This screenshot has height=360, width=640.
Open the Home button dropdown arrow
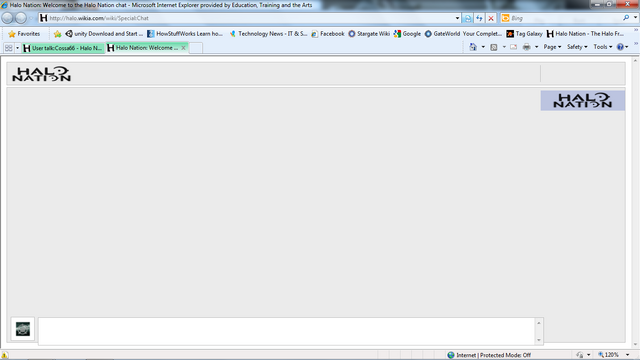483,47
